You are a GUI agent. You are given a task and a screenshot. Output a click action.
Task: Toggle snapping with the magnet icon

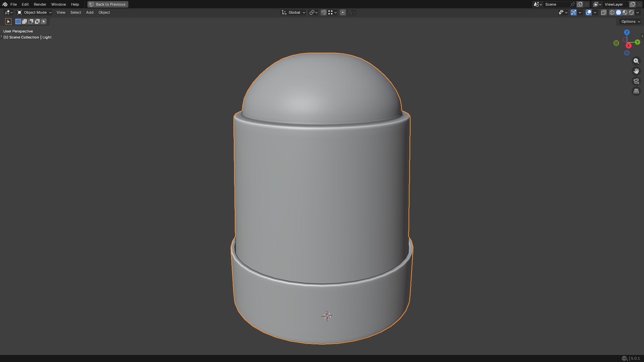click(324, 12)
